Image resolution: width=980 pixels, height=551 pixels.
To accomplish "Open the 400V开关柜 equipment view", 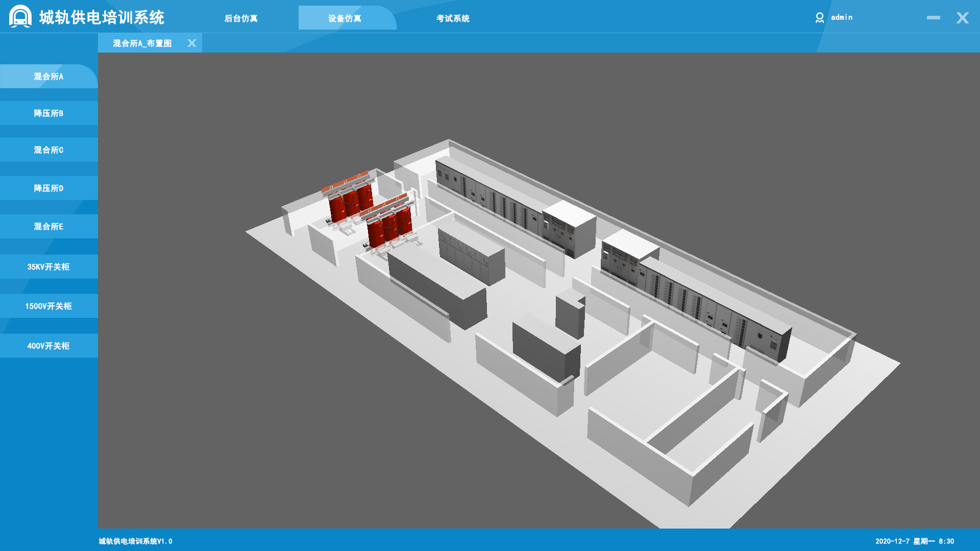I will tap(48, 346).
